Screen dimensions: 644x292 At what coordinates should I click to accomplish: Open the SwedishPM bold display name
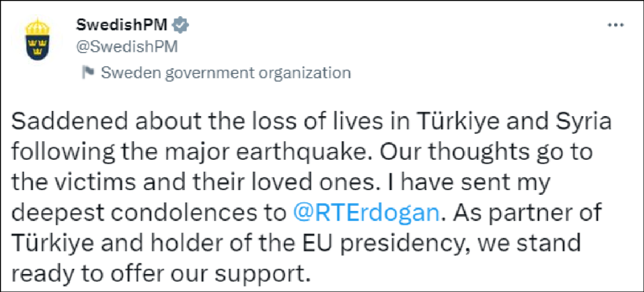122,26
